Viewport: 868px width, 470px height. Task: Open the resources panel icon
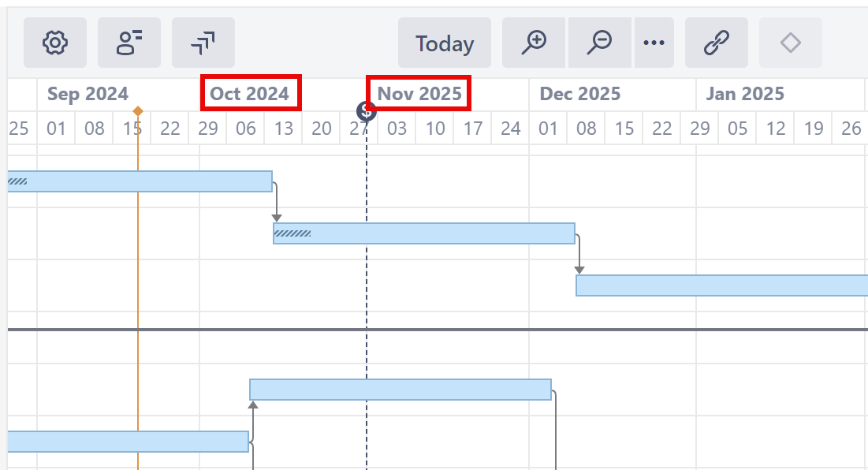(129, 43)
